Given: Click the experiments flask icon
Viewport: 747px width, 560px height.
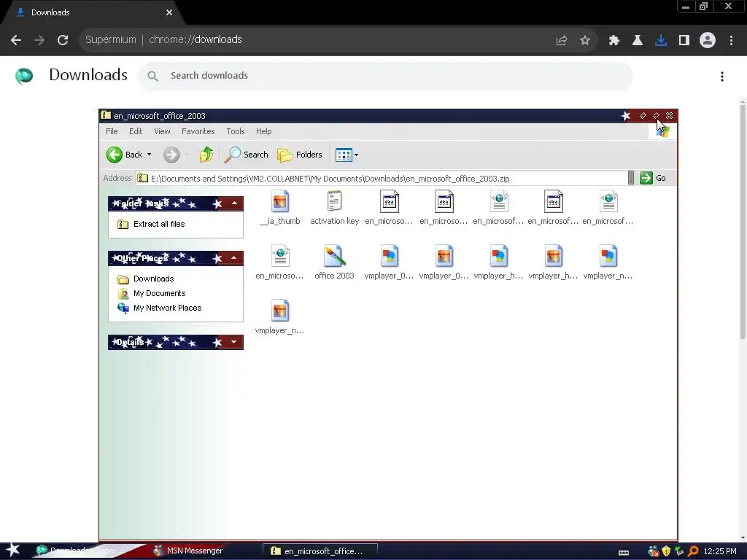Looking at the screenshot, I should point(637,41).
